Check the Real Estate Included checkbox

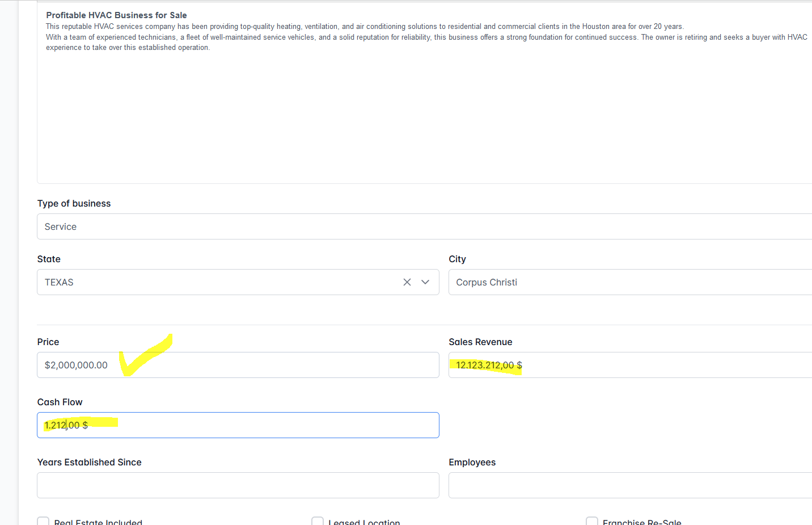(x=43, y=522)
